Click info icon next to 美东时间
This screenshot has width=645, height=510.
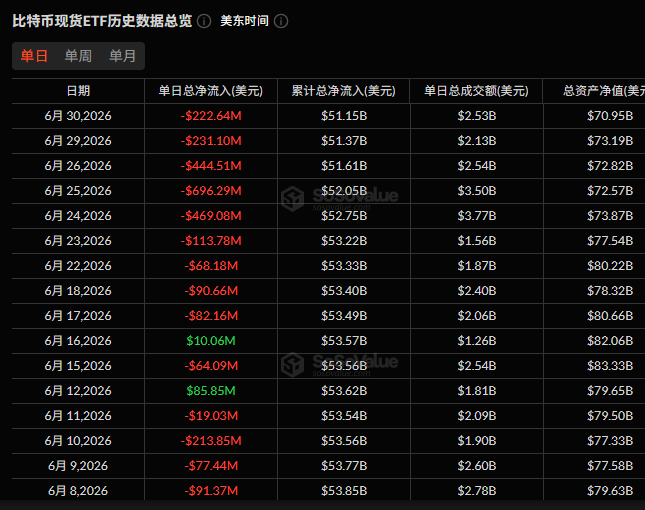[281, 21]
